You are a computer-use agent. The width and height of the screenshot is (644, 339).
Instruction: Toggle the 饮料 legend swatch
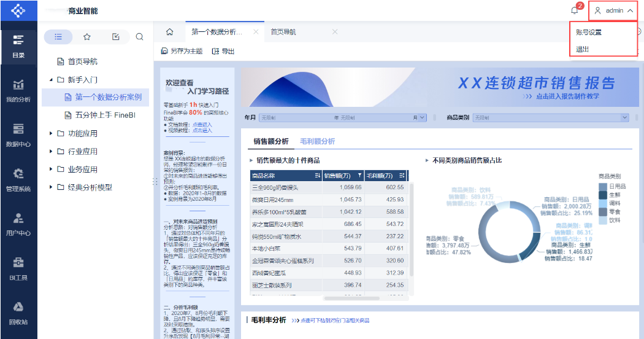pos(602,220)
